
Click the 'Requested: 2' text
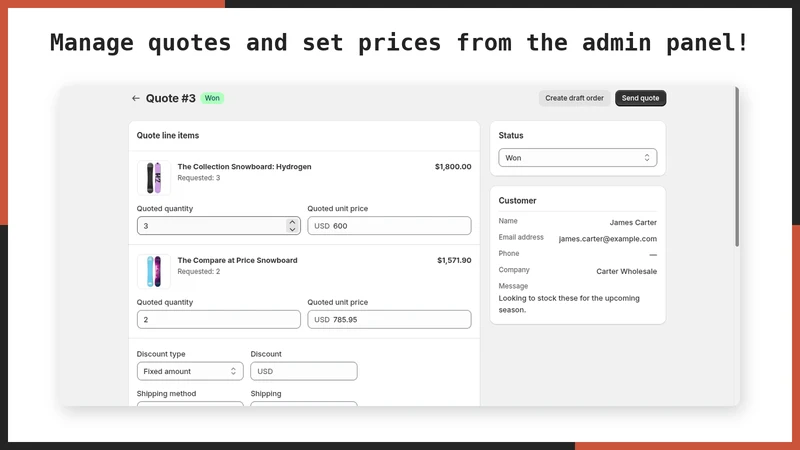pyautogui.click(x=198, y=271)
